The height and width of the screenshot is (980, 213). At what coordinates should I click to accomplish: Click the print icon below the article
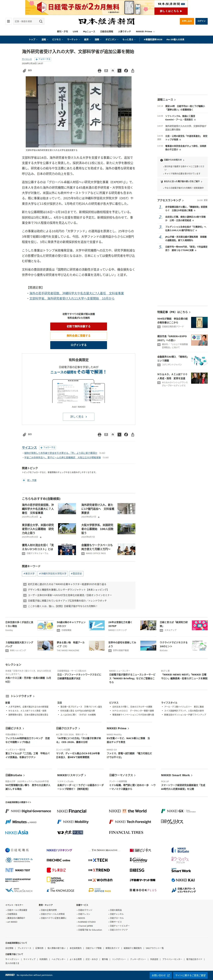(100, 434)
